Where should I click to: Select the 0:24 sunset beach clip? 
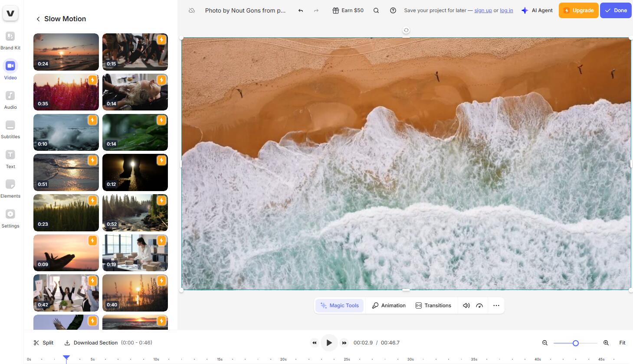coord(66,52)
